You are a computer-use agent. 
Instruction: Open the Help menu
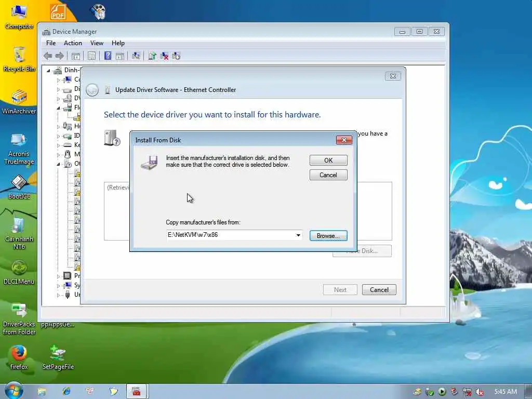tap(118, 43)
